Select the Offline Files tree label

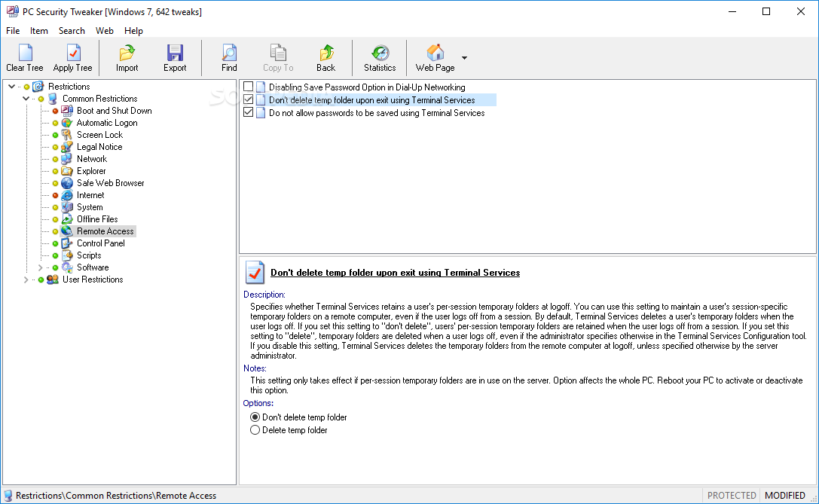[x=97, y=218]
